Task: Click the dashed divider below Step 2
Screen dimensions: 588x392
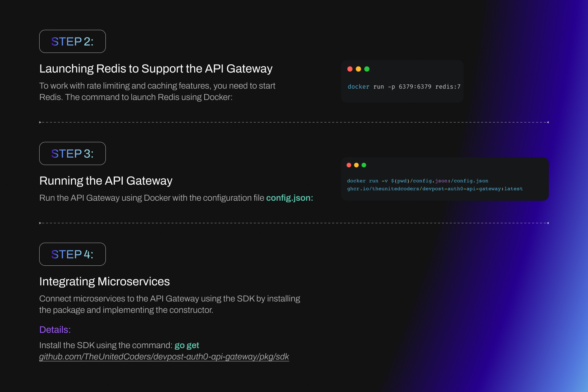Action: click(294, 122)
